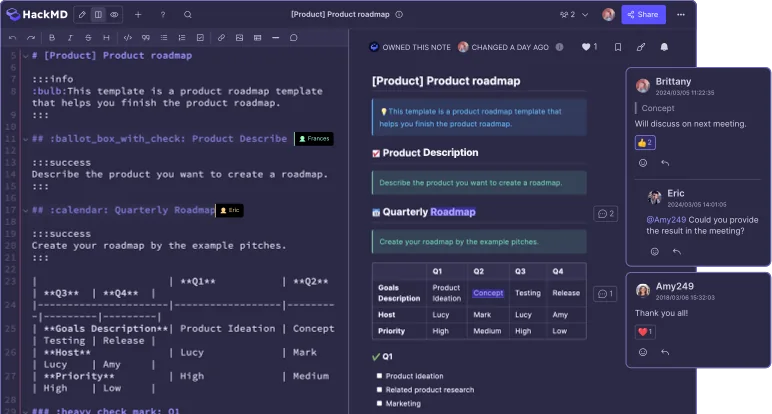Bookmark this note
Image resolution: width=772 pixels, height=414 pixels.
618,47
